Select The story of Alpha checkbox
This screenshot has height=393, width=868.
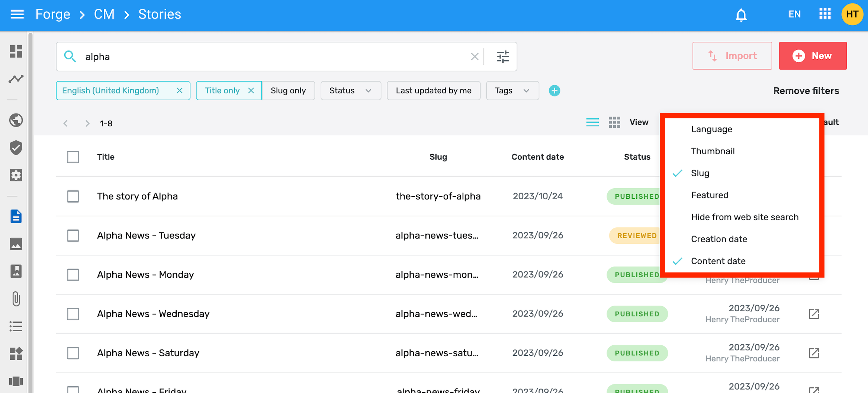coord(73,196)
